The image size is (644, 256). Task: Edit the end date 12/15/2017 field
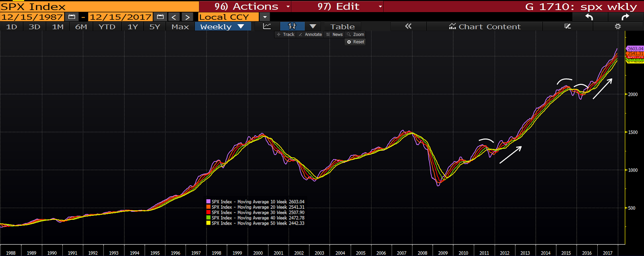(120, 17)
